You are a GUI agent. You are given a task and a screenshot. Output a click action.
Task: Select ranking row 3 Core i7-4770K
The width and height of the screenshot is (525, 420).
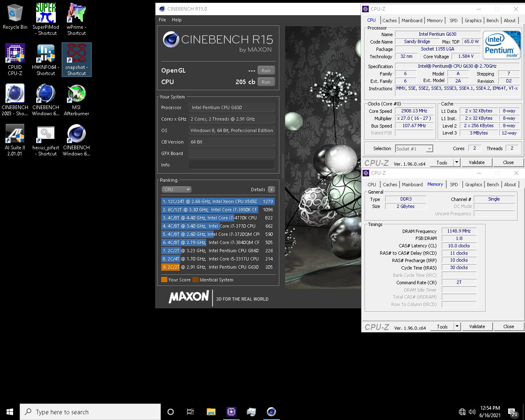pyautogui.click(x=218, y=218)
